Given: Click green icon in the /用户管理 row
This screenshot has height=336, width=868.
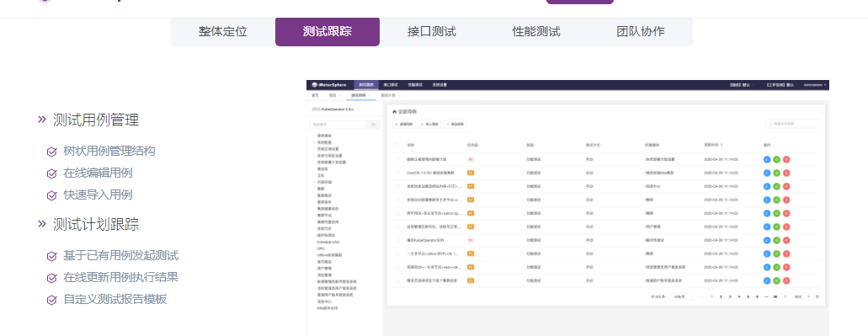Looking at the screenshot, I should click(x=777, y=227).
